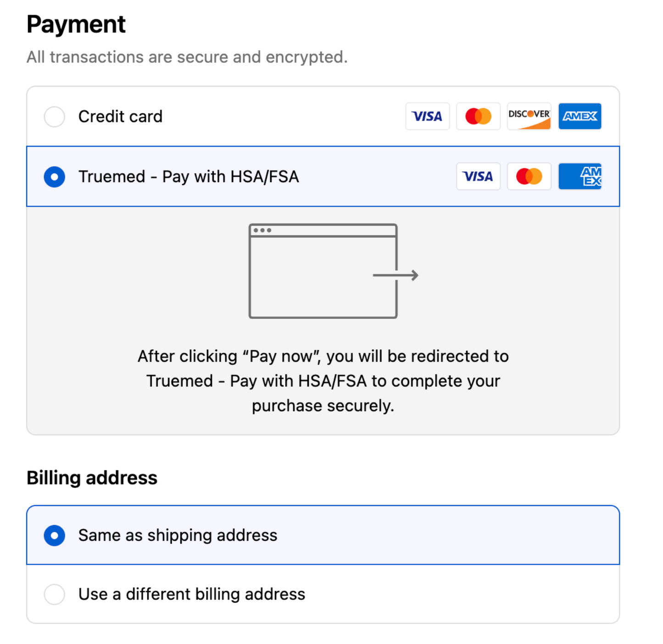This screenshot has width=663, height=644.
Task: Click the Same as shipping address label
Action: 178,535
